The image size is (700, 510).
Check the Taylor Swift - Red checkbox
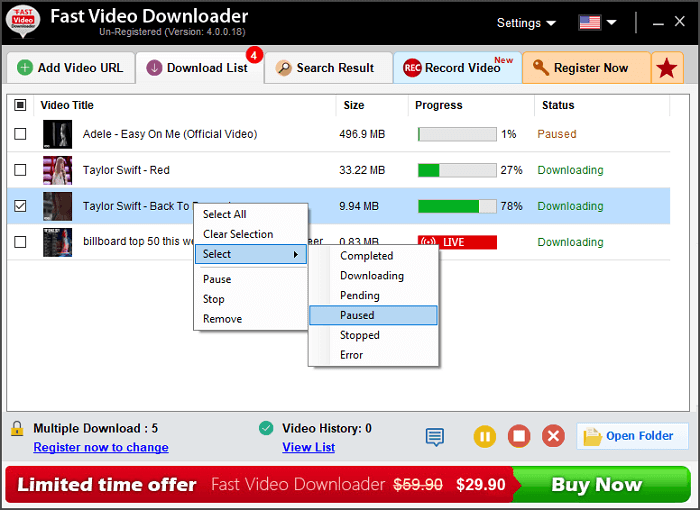[x=20, y=170]
